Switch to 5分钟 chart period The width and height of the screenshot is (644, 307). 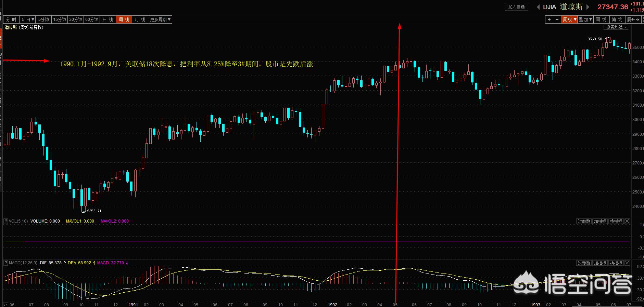44,20
